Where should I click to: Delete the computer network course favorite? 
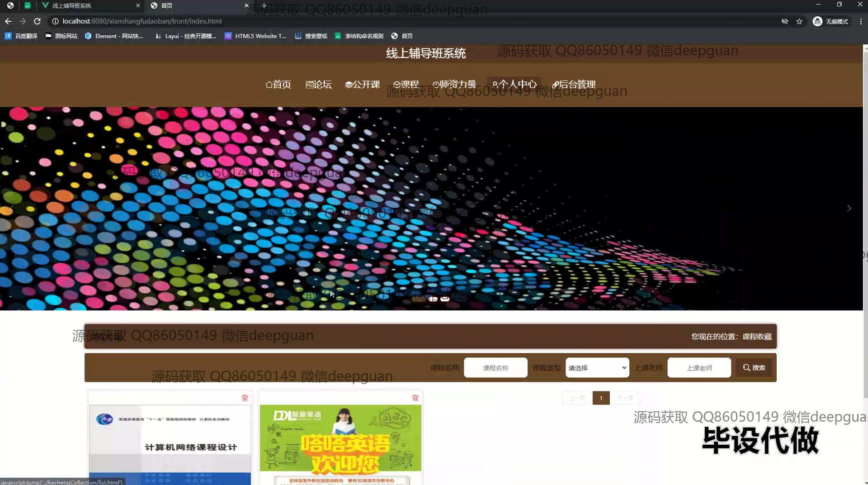(x=245, y=398)
